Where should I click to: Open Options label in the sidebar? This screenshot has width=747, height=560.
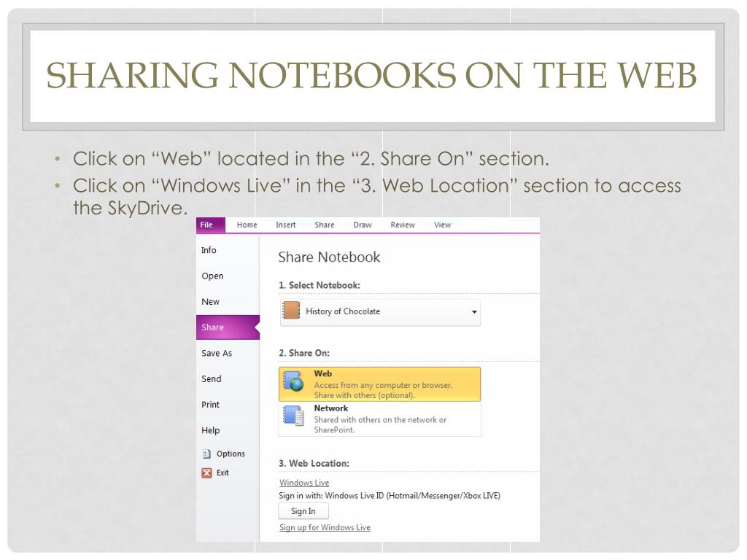click(x=231, y=454)
